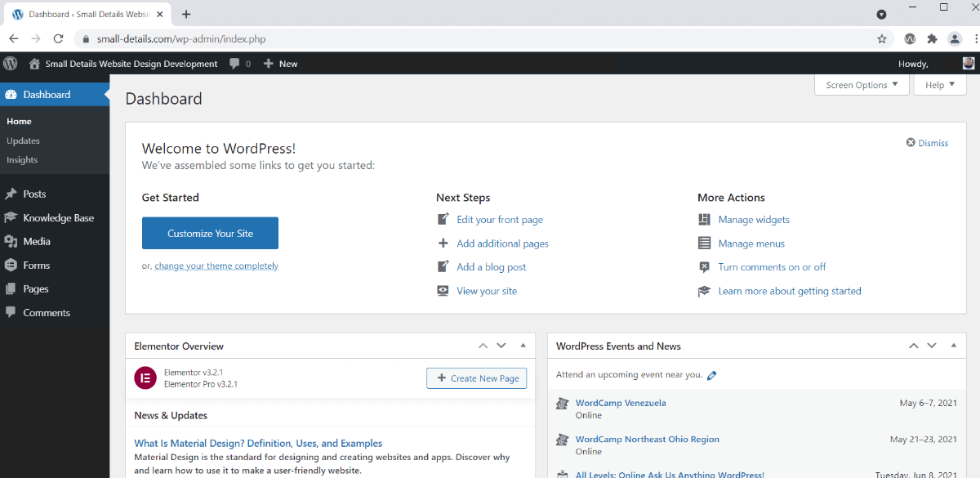Dismiss the Welcome to WordPress panel
980x478 pixels.
tap(928, 143)
